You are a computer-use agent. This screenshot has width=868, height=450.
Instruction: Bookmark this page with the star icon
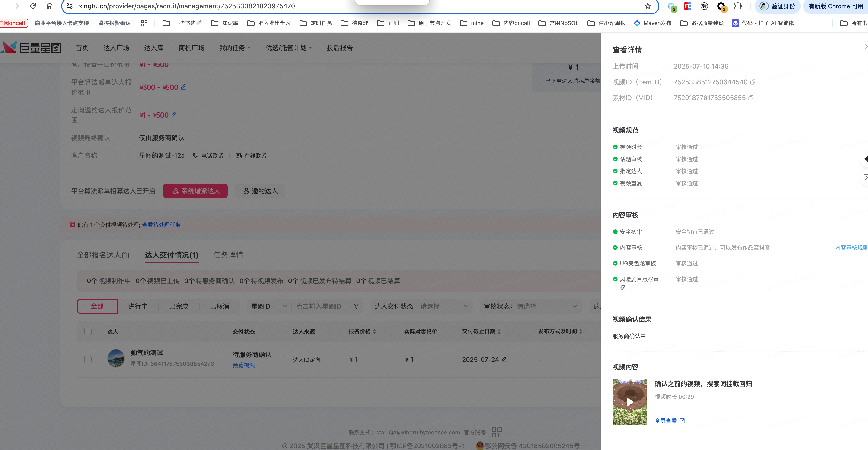pos(647,6)
